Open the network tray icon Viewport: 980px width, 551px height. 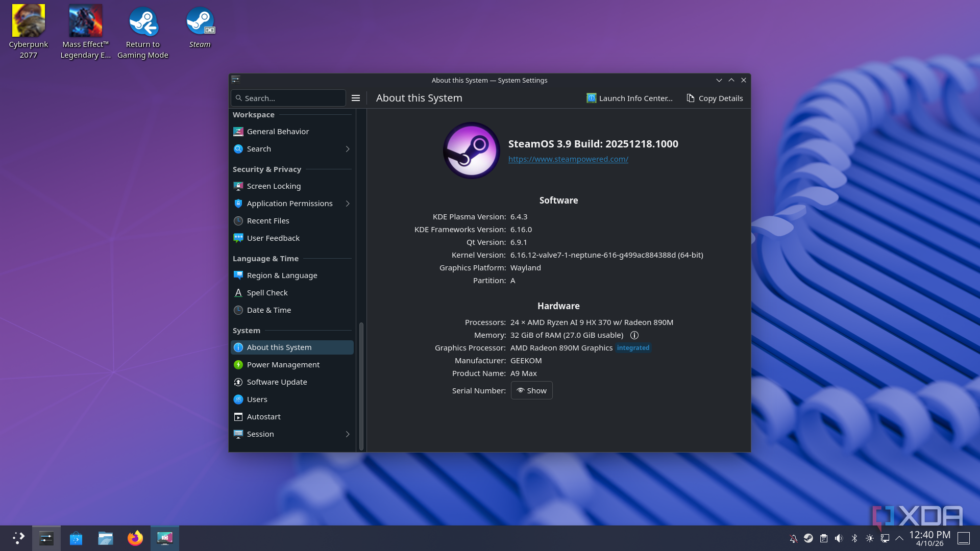pyautogui.click(x=885, y=538)
